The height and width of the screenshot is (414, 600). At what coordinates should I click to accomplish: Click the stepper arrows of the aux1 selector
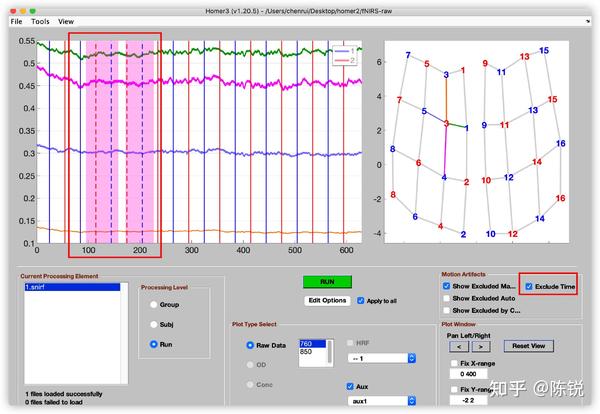(412, 401)
